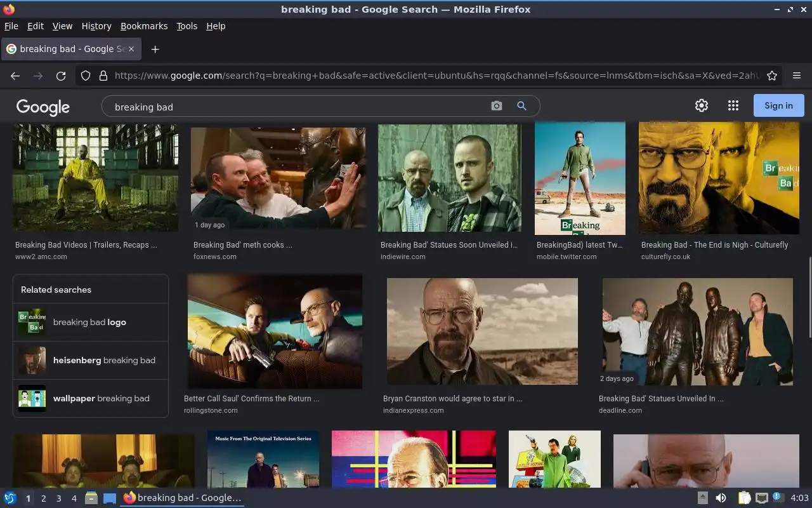View site security padlock info
This screenshot has height=508, width=812.
point(103,76)
